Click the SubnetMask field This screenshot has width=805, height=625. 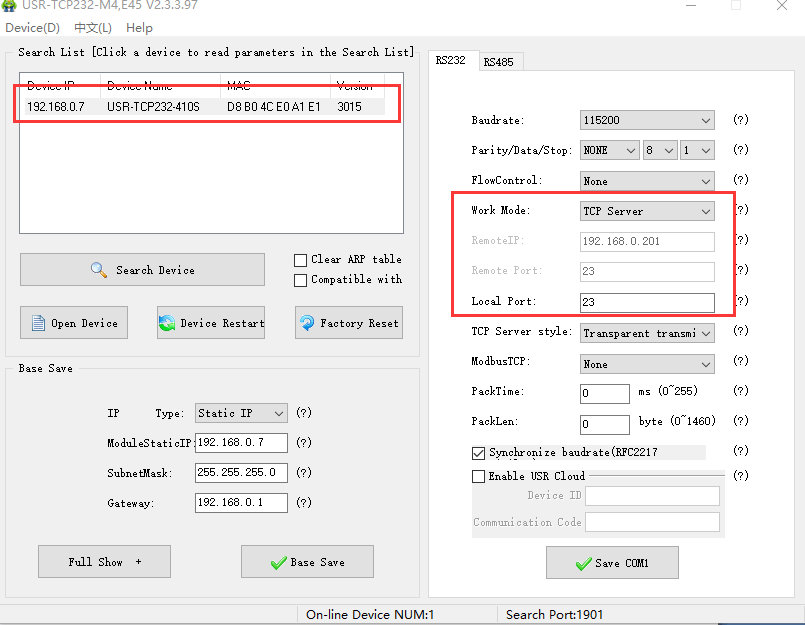point(241,472)
